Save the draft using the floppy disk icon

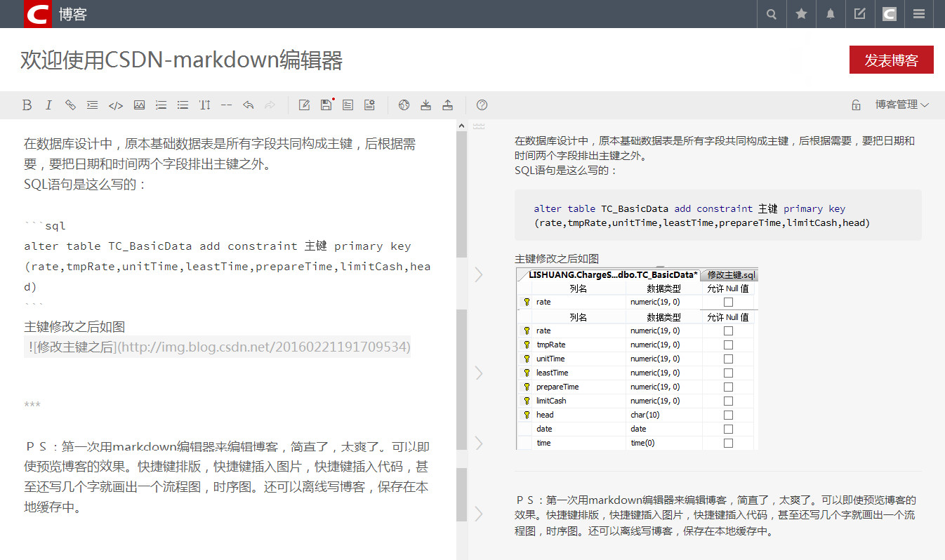point(326,105)
